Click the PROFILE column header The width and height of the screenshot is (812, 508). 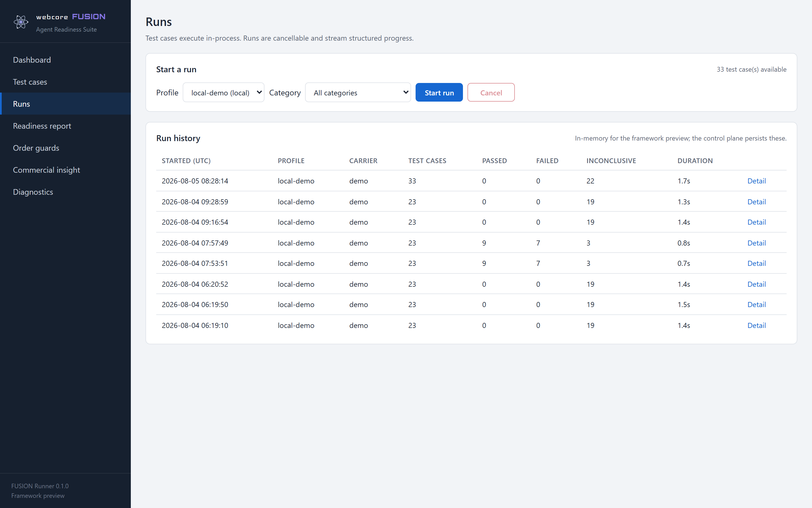click(x=291, y=161)
